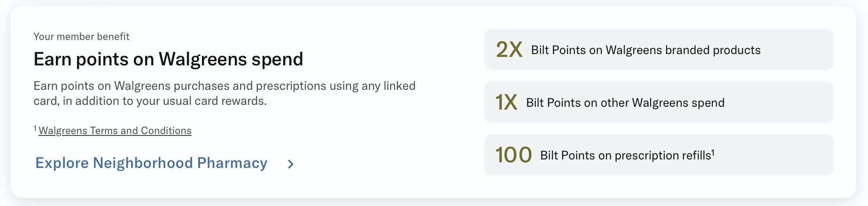The height and width of the screenshot is (206, 868).
Task: Click the word 'Pharmacy' in the explore link
Action: 232,163
